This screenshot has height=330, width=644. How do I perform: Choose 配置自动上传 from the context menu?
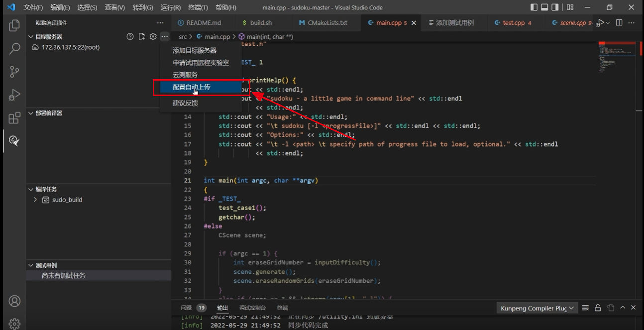pos(201,87)
